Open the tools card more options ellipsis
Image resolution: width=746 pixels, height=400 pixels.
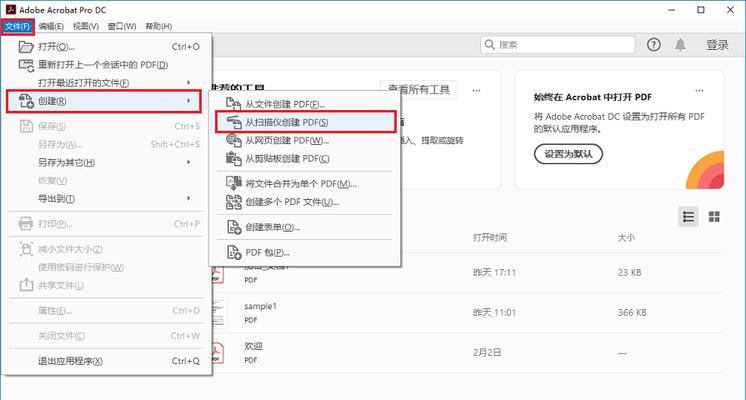pyautogui.click(x=476, y=90)
